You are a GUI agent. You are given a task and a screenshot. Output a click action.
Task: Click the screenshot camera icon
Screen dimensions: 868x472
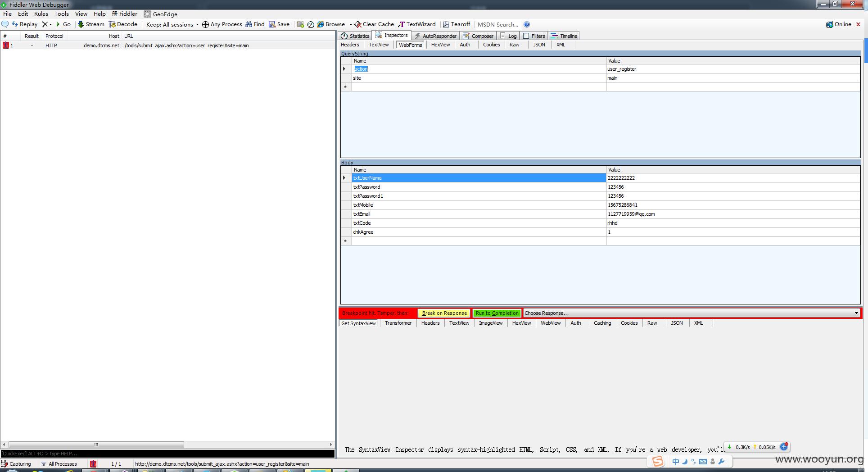(x=300, y=24)
